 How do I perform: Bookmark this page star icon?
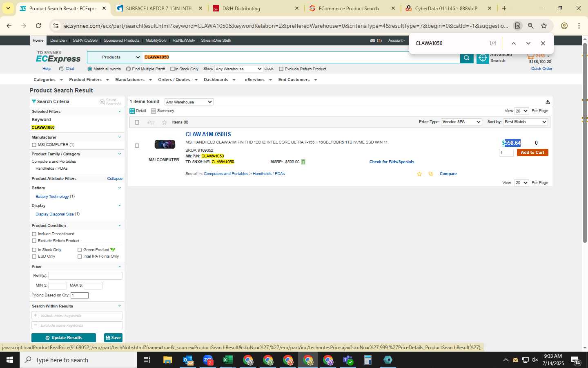(x=544, y=26)
